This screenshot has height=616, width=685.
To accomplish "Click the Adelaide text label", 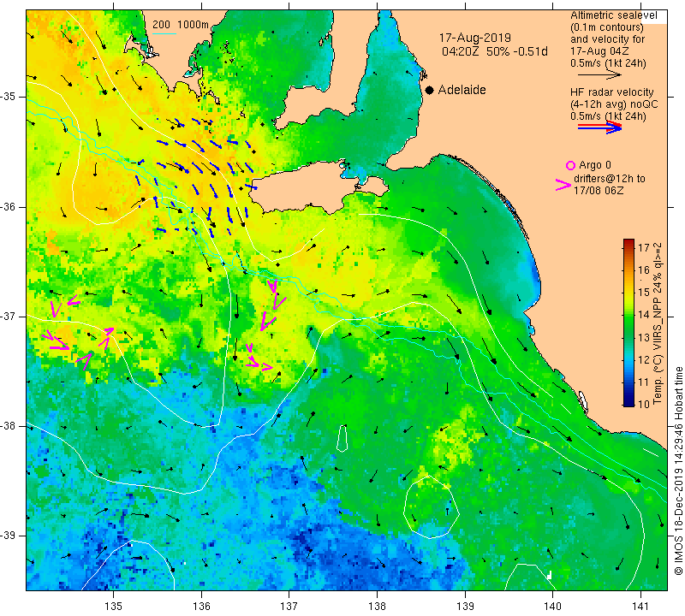I will [462, 90].
